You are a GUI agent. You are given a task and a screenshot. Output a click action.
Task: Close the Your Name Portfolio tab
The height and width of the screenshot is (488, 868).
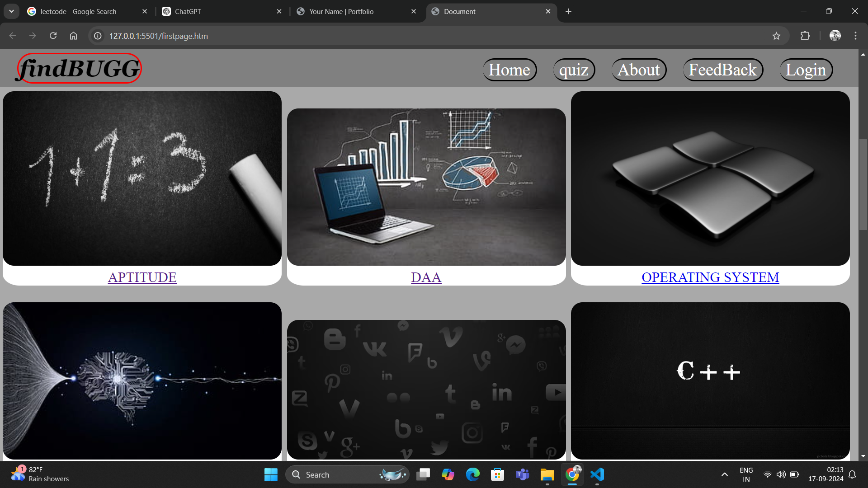coord(413,11)
